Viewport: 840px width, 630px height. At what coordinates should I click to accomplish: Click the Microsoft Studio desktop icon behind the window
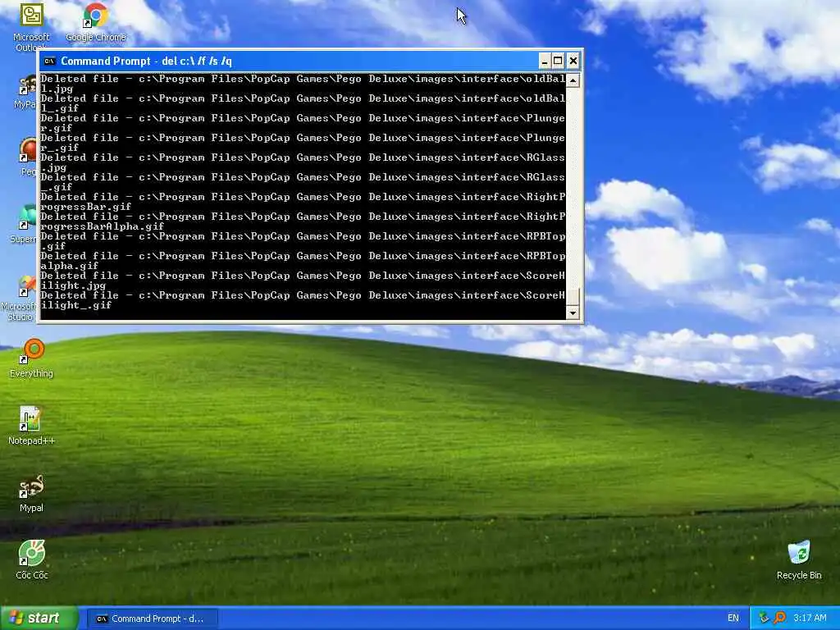click(20, 298)
